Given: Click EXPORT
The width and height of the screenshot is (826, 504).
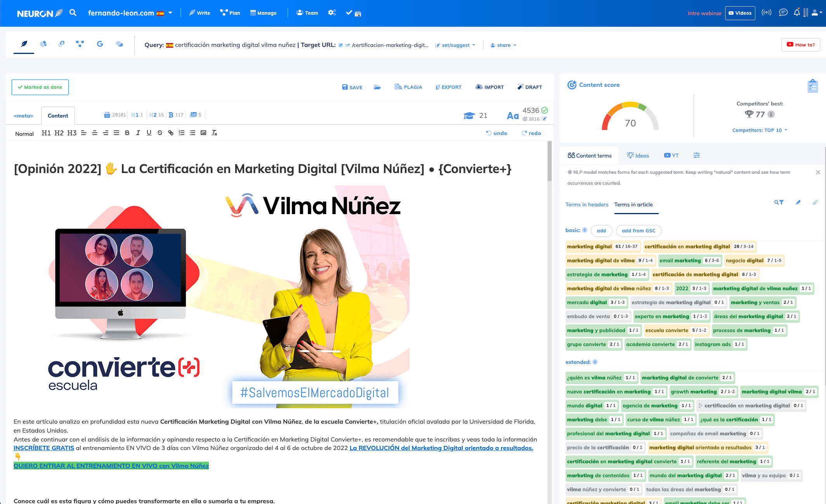Looking at the screenshot, I should coord(449,87).
